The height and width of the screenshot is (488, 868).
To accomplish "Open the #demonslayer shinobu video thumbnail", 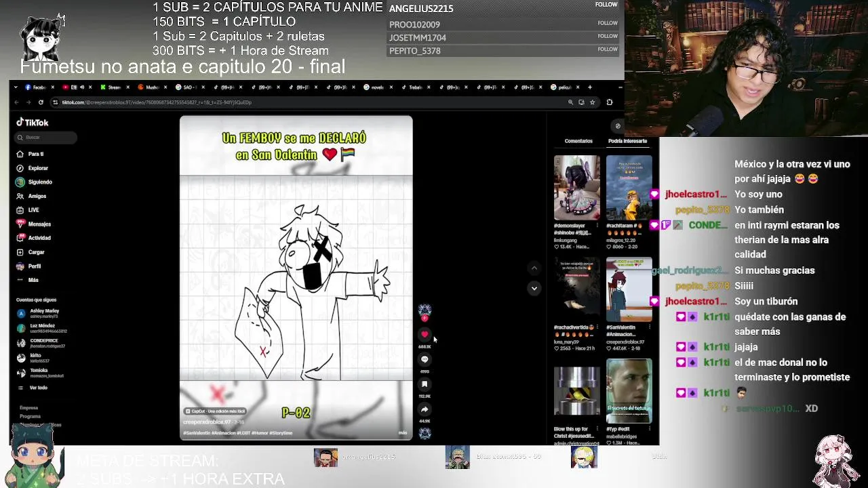I will (576, 187).
